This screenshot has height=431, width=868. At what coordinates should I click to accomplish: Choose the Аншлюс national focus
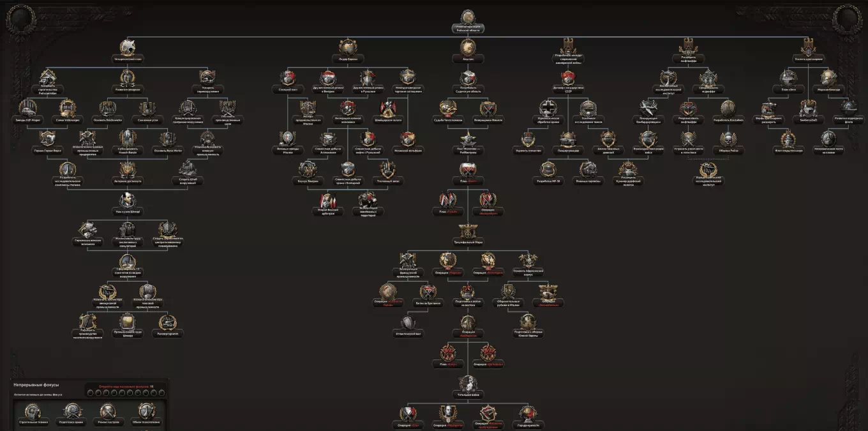468,48
